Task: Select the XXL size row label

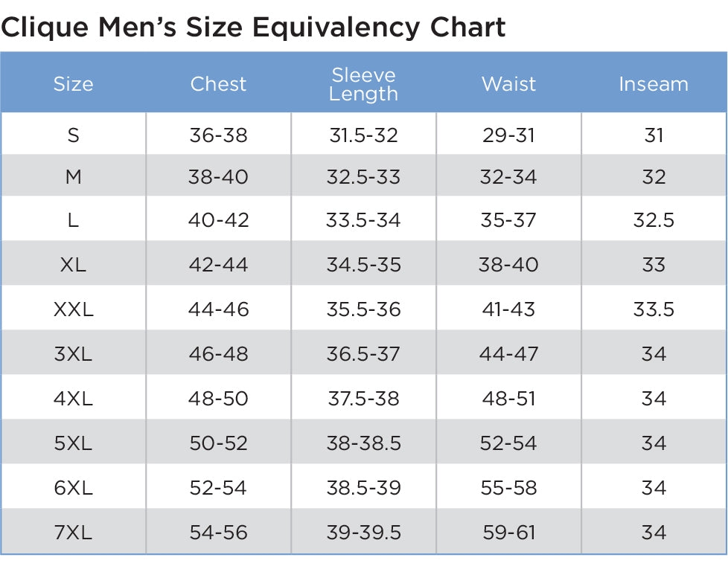Action: (73, 309)
